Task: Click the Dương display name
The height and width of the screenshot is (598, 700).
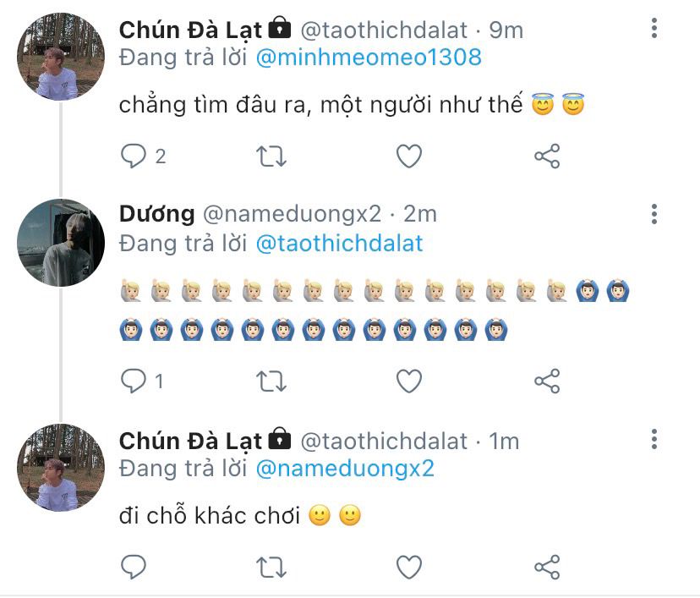Action: (x=156, y=214)
